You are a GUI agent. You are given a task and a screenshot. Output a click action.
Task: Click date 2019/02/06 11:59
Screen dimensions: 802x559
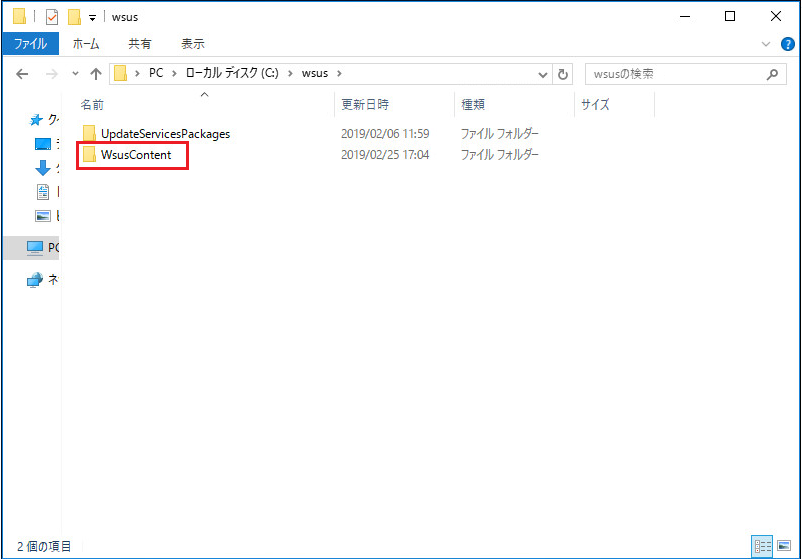coord(385,134)
